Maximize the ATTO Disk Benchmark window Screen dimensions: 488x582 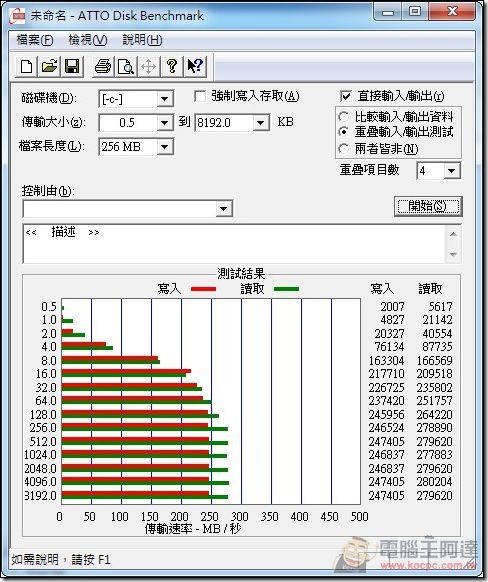[415, 12]
